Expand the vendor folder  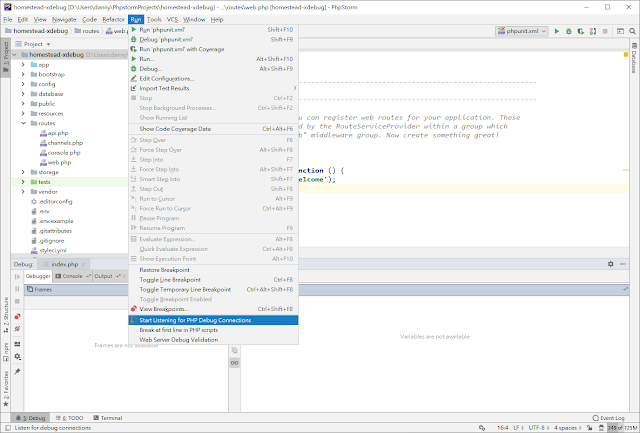[x=23, y=192]
